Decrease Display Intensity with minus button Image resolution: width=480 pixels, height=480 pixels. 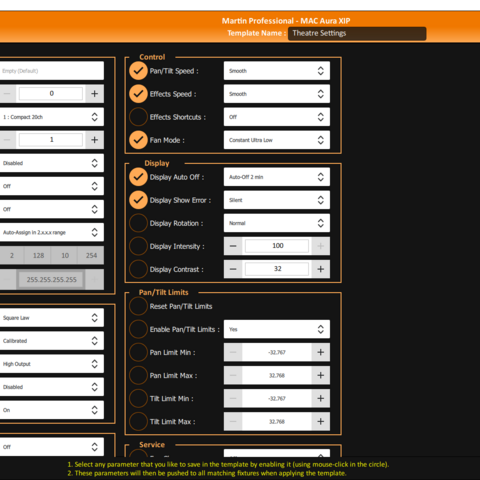(233, 246)
